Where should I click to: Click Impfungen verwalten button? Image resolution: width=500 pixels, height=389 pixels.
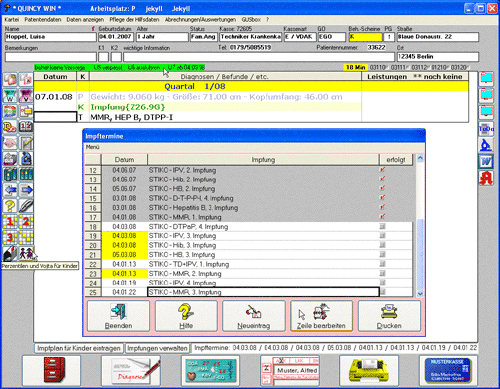pyautogui.click(x=157, y=348)
